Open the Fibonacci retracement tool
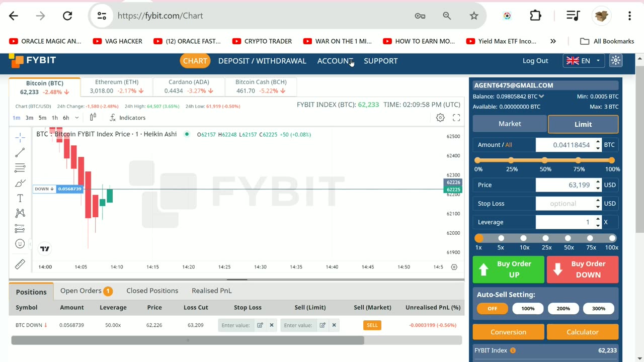 click(20, 167)
